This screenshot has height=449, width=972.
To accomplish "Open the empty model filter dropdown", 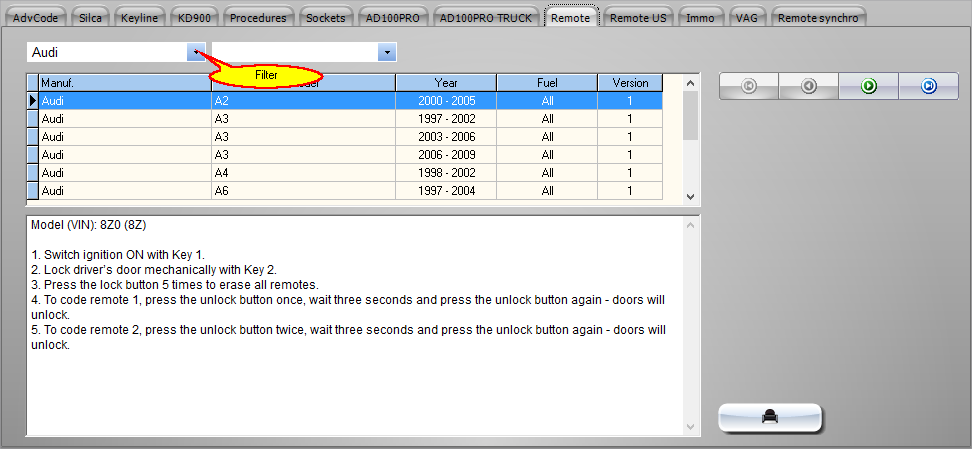I will tap(386, 52).
